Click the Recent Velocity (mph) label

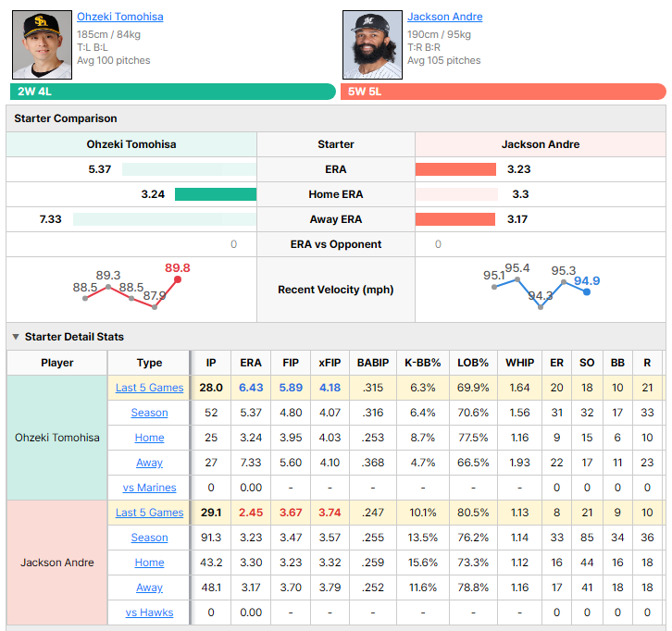click(336, 290)
